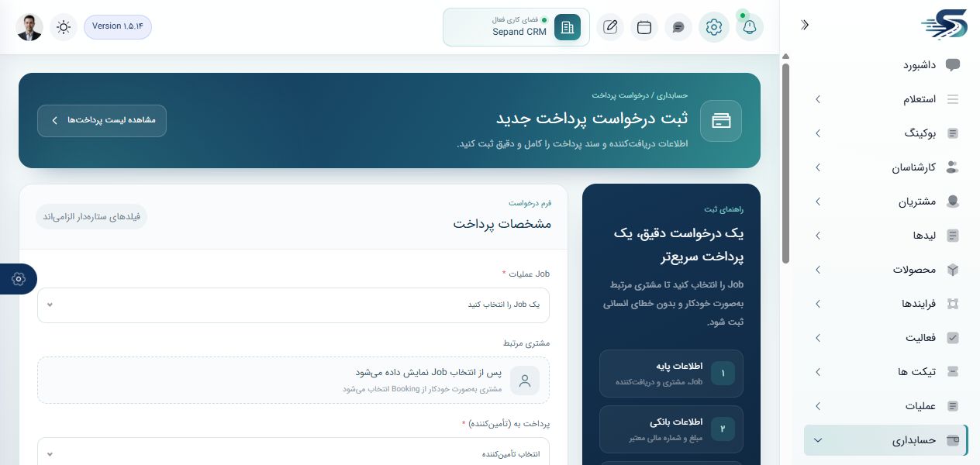Click the مشخصات پرداخت heading
The width and height of the screenshot is (980, 465).
(502, 223)
